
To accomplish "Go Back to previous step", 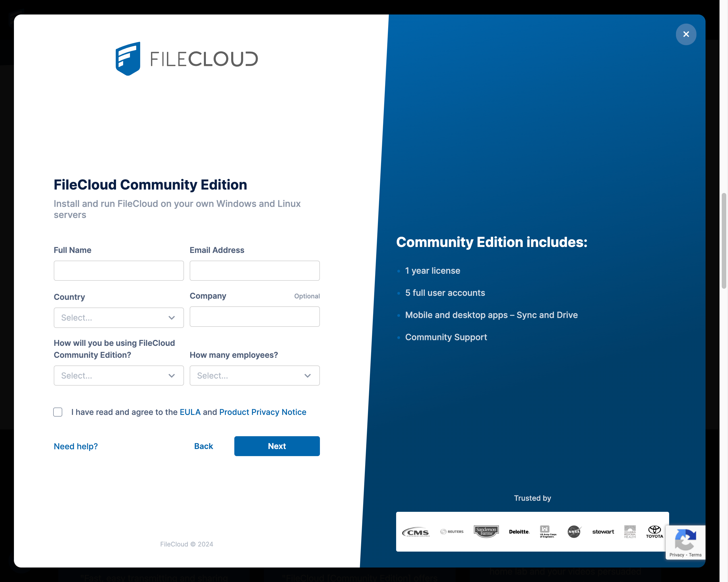I will (x=203, y=446).
